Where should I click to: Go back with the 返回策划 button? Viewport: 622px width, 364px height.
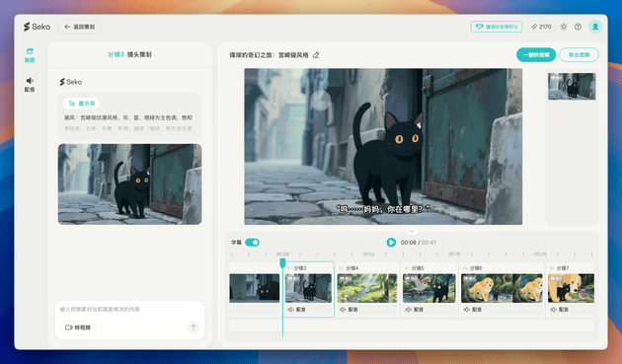coord(79,27)
